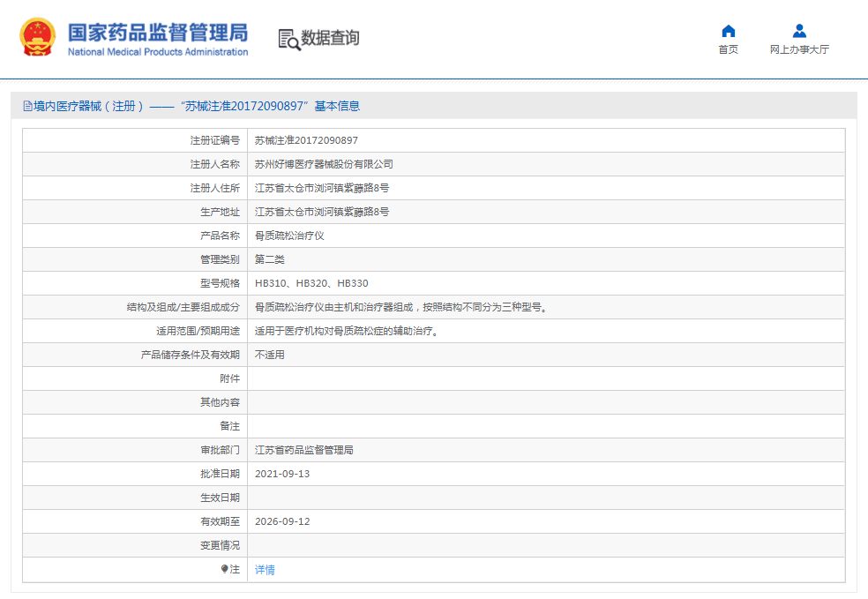Click National Medical Products Administration text
Viewport: 868px width, 599px height.
(158, 52)
